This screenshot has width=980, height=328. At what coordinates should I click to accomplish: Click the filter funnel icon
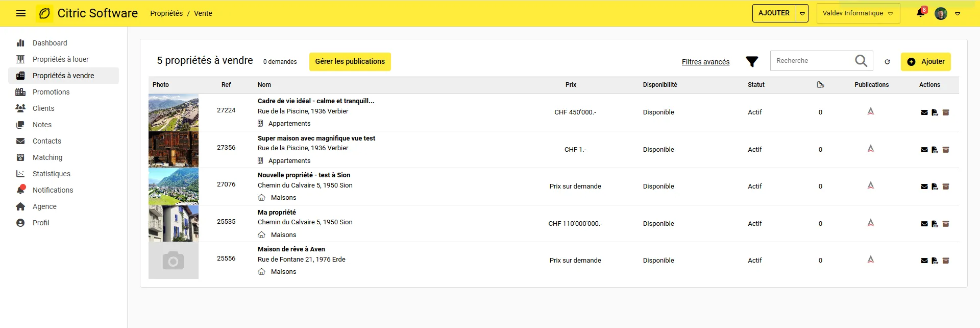(752, 62)
